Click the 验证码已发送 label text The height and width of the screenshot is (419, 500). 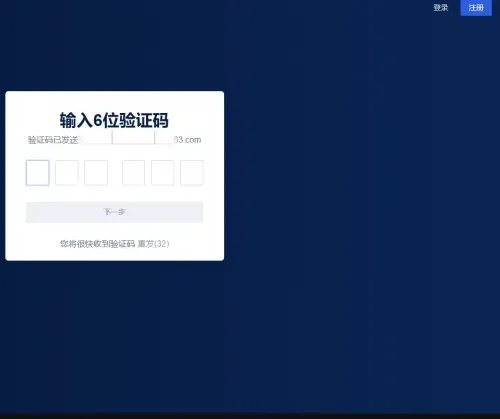53,140
